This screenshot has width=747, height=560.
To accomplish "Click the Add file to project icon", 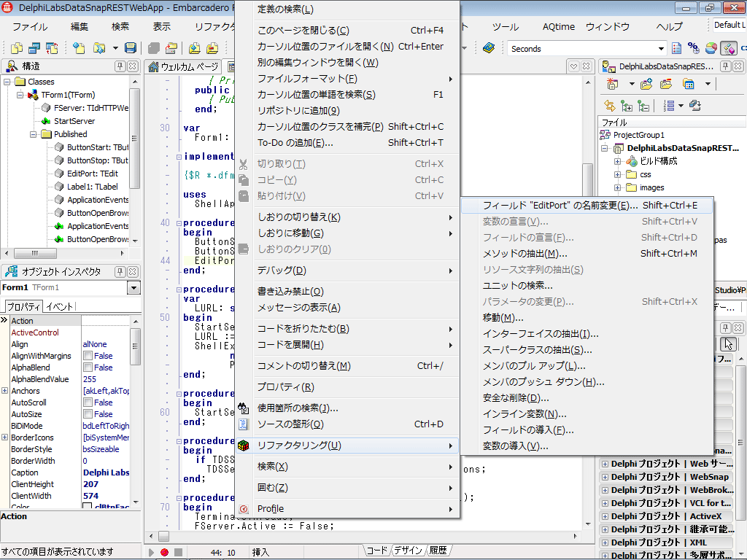I will click(x=194, y=48).
